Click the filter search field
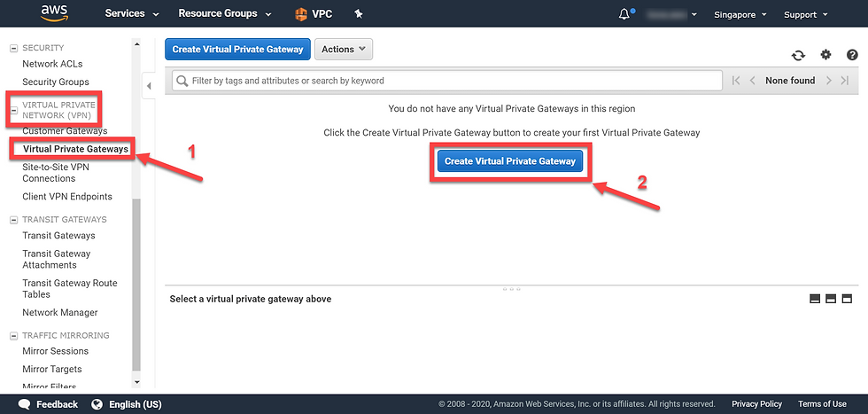The image size is (868, 414). pyautogui.click(x=446, y=81)
